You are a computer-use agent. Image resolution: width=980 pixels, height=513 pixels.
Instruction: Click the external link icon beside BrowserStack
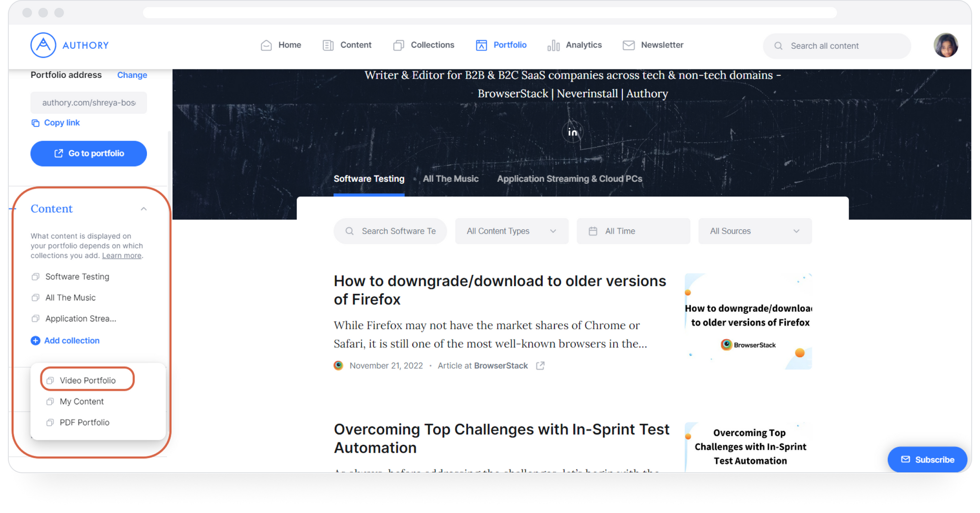pos(540,366)
